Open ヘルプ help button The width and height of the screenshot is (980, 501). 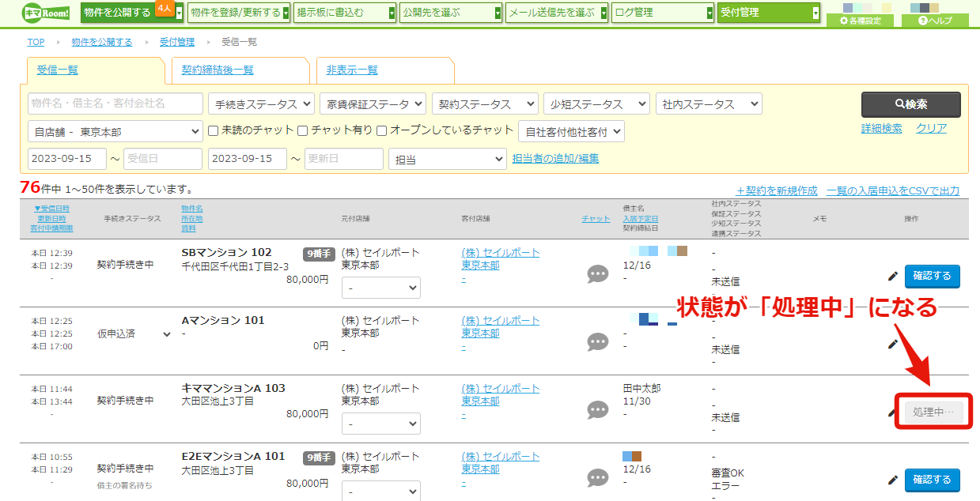tap(935, 21)
